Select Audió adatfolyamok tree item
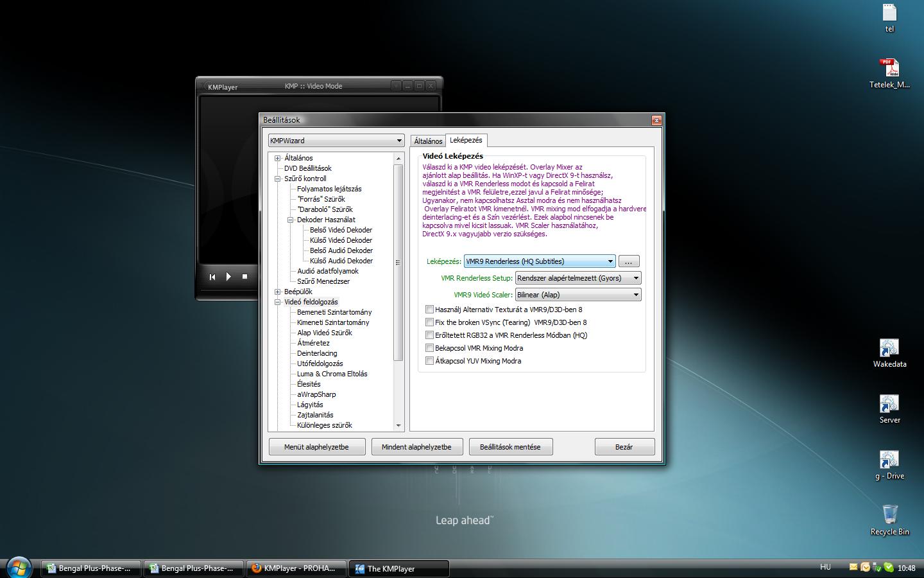Image resolution: width=924 pixels, height=578 pixels. click(328, 271)
